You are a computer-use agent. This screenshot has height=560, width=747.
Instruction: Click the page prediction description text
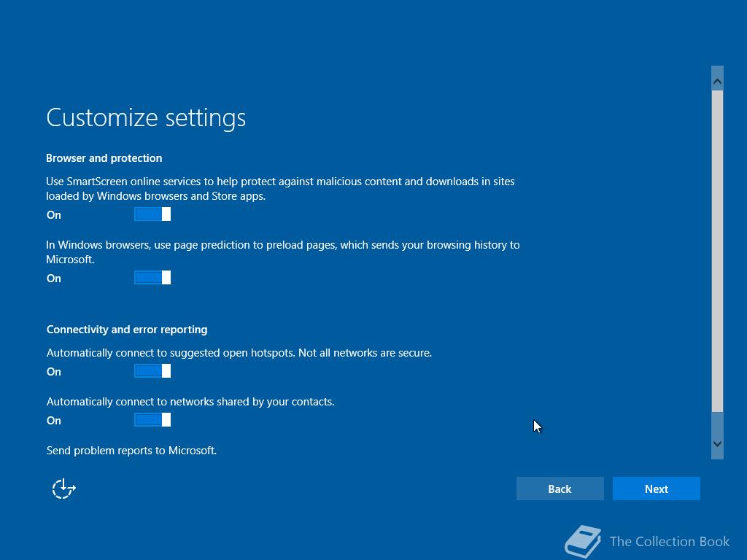(282, 252)
